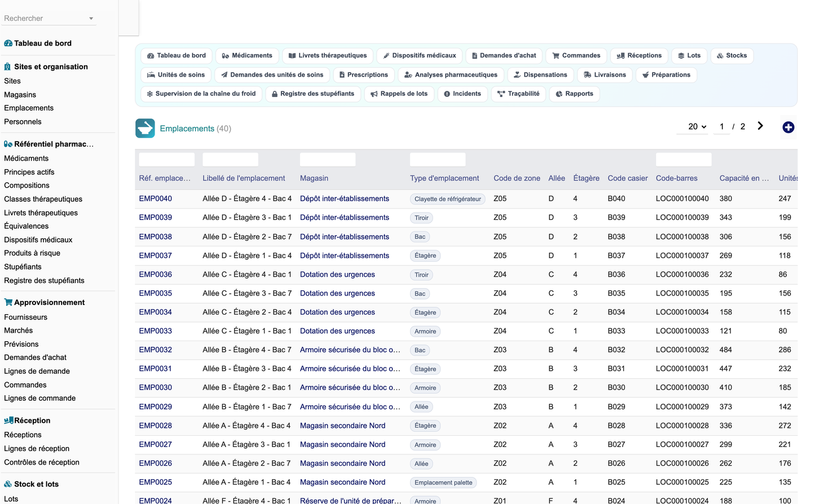
Task: Click the Emplacements module icon
Action: (145, 129)
